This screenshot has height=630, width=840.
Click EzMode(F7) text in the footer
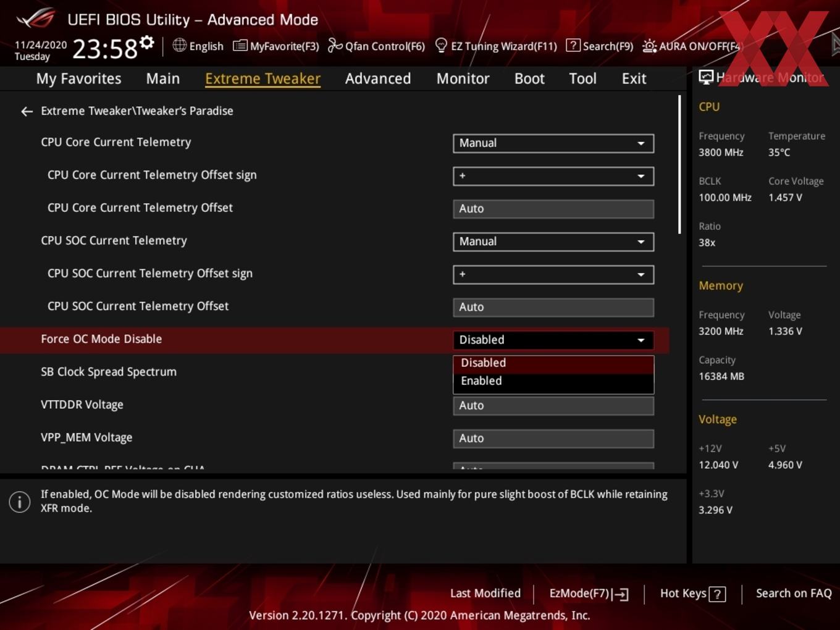pyautogui.click(x=579, y=594)
